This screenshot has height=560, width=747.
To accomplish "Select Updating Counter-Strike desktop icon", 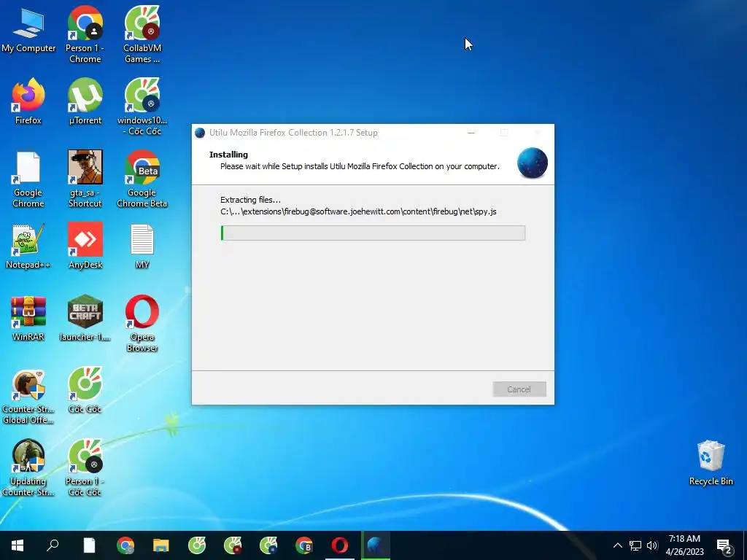I will pos(28,468).
